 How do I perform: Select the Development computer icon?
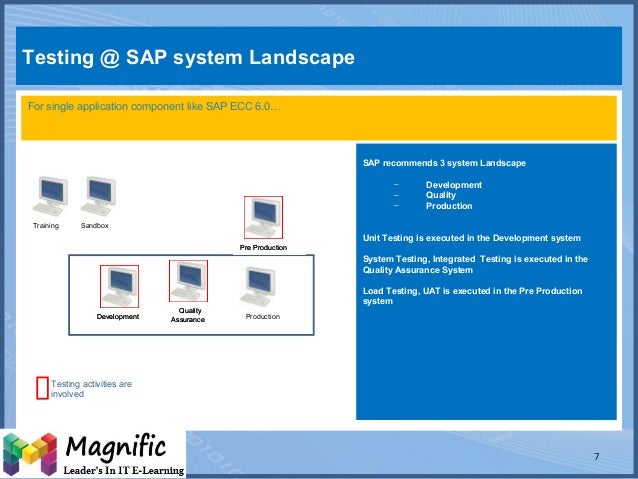(x=119, y=287)
